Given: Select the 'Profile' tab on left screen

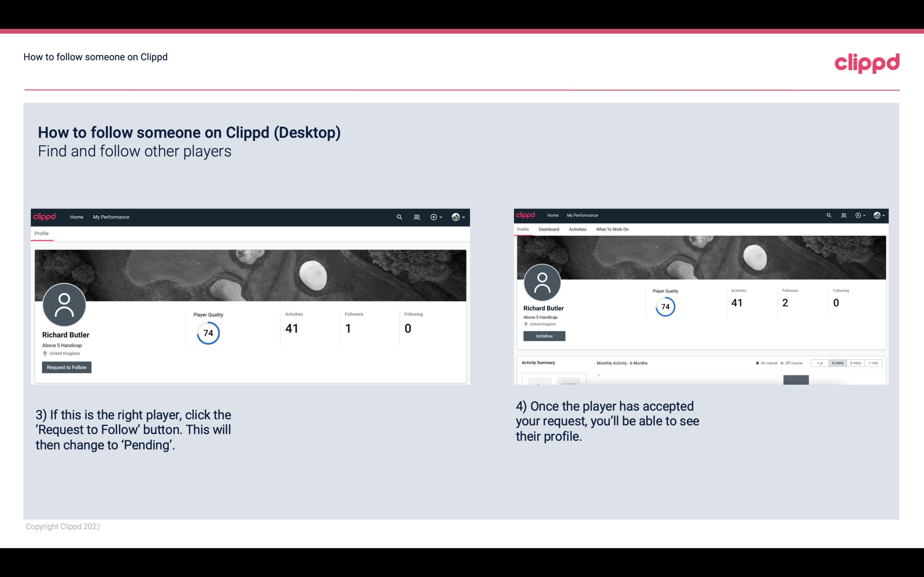Looking at the screenshot, I should pyautogui.click(x=41, y=233).
